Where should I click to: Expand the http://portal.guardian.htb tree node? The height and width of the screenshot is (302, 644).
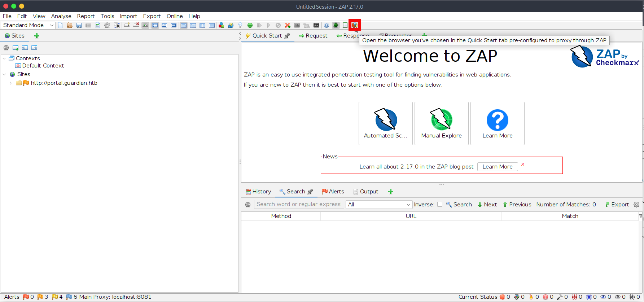[x=10, y=83]
